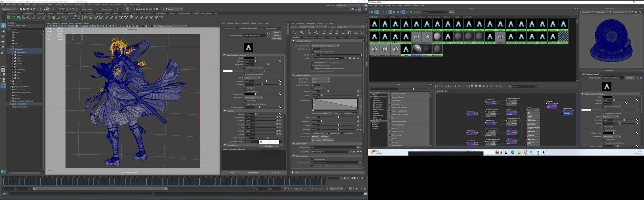Screen dimensions: 644x200
Task: Open Control using Guides dropdown
Action: click(x=321, y=82)
